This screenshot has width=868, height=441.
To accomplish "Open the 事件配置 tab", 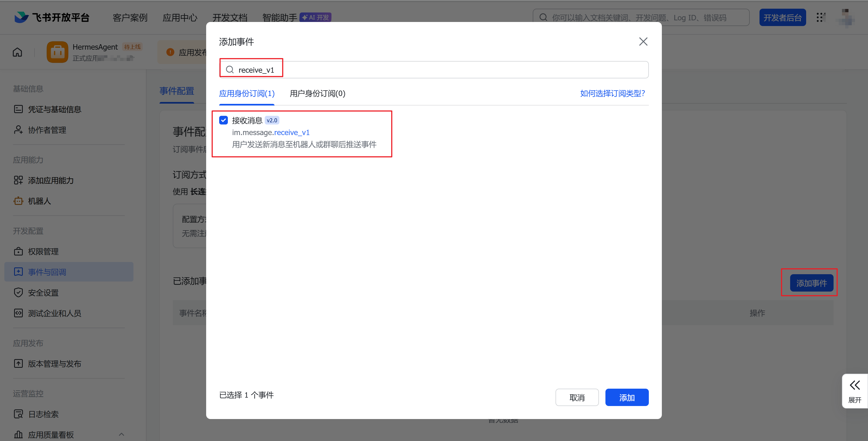I will pyautogui.click(x=177, y=91).
